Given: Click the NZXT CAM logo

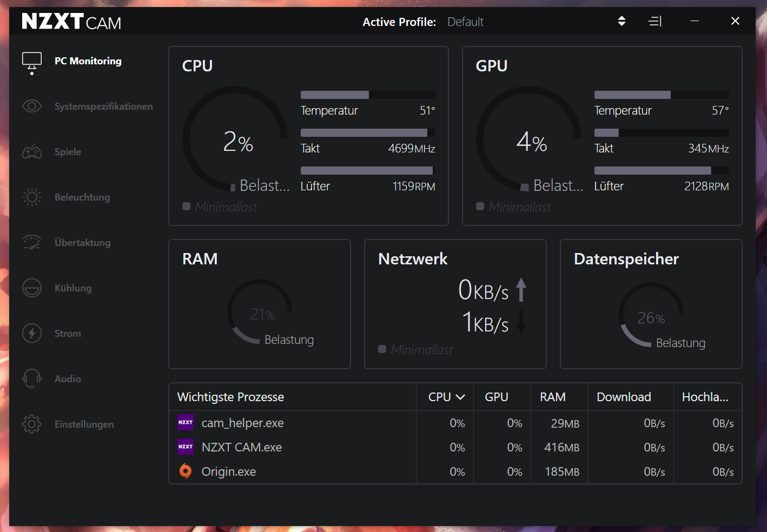Looking at the screenshot, I should [x=71, y=22].
